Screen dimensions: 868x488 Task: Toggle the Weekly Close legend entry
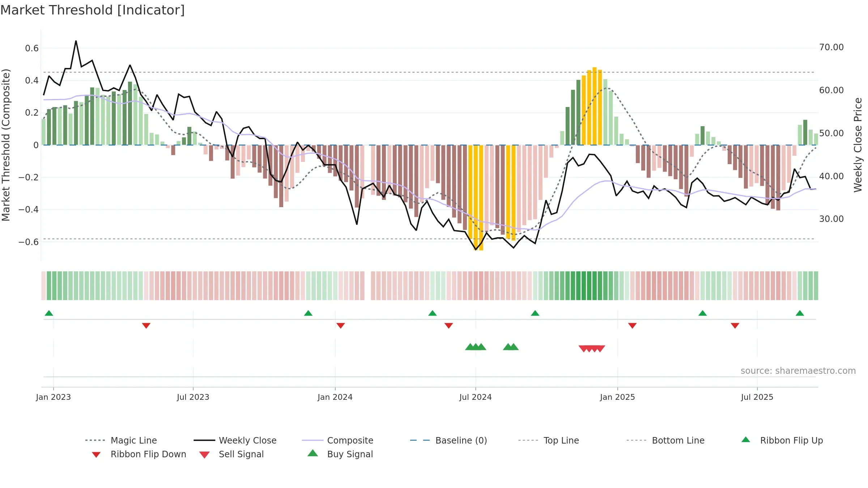pos(235,440)
